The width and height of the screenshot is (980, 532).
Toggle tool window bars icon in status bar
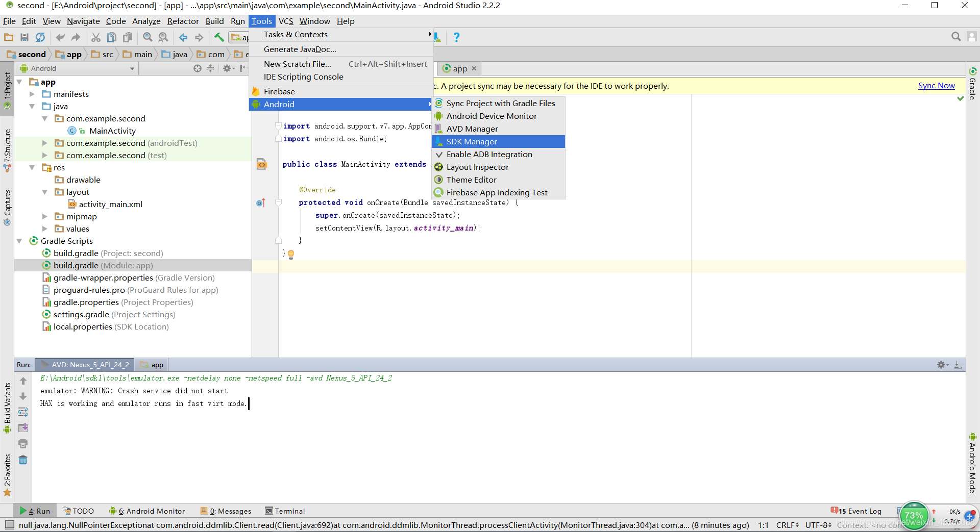(9, 525)
